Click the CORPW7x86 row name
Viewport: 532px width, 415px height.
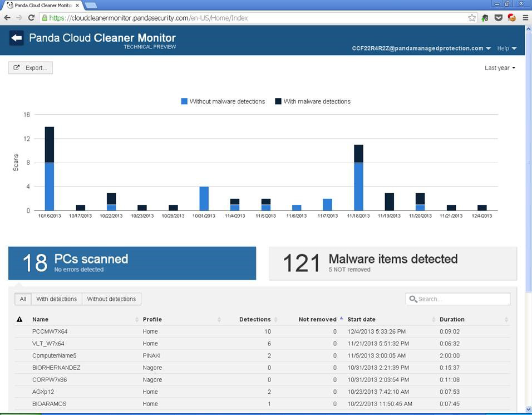50,380
